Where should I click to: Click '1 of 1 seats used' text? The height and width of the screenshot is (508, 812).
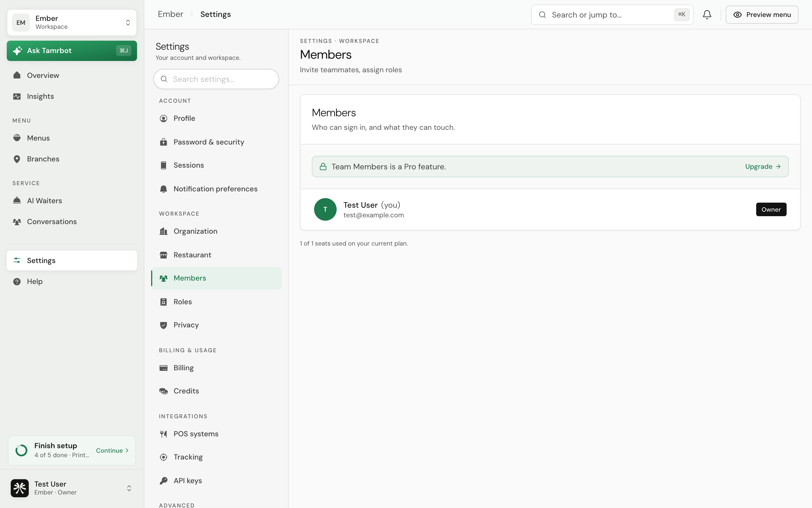[354, 243]
